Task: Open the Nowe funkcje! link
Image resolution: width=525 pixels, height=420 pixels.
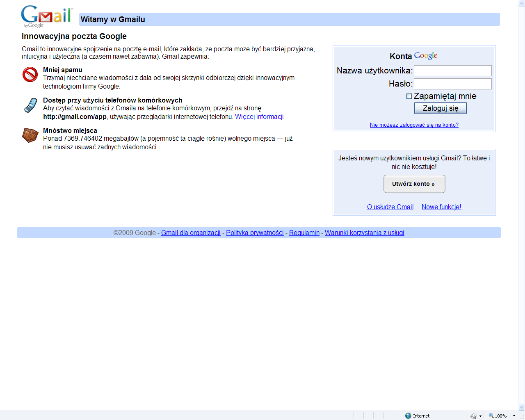Action: 441,207
